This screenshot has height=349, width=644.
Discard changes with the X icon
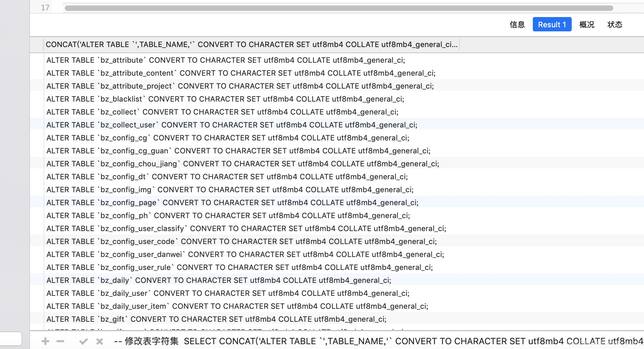click(100, 341)
